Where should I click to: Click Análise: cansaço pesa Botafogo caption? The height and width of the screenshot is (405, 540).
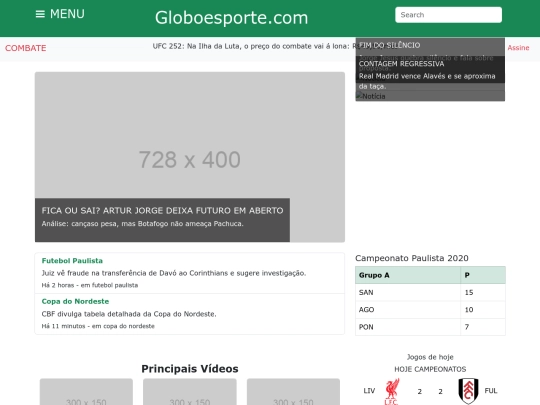[x=143, y=224]
